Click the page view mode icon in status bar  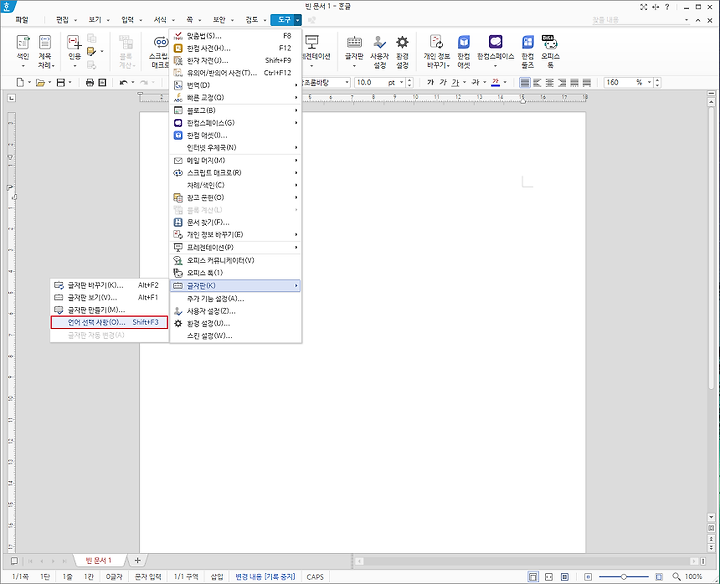(x=533, y=577)
